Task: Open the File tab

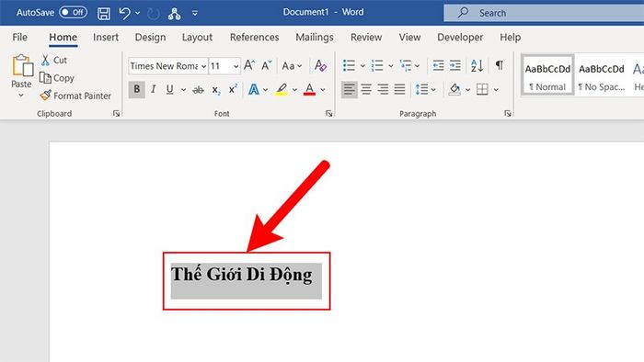Action: pos(19,38)
